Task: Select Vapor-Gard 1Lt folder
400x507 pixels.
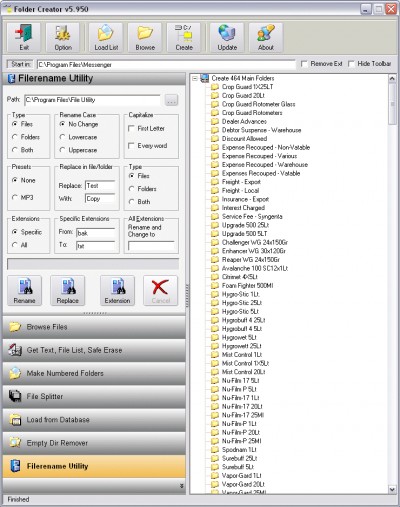Action: click(x=242, y=476)
